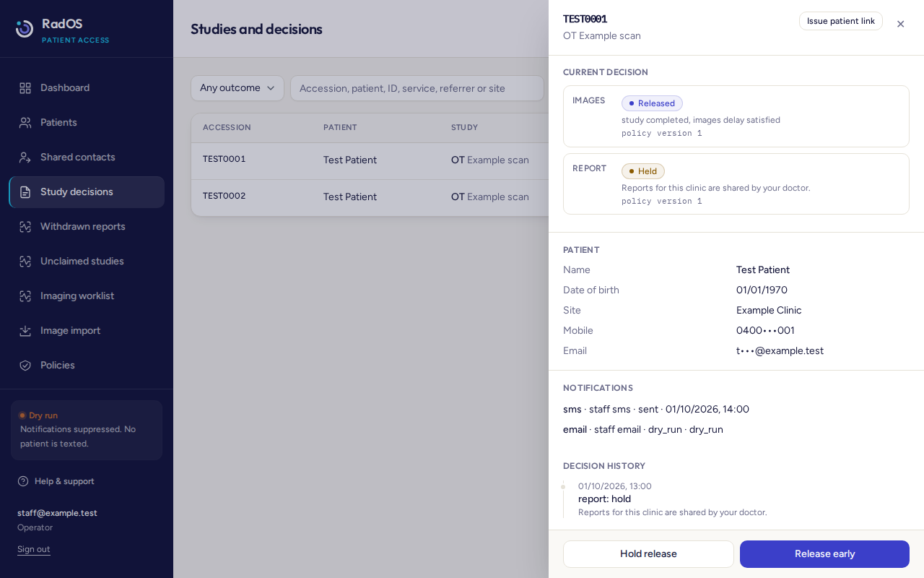This screenshot has width=924, height=578.
Task: Navigate to Withdrawn reports
Action: pyautogui.click(x=87, y=227)
